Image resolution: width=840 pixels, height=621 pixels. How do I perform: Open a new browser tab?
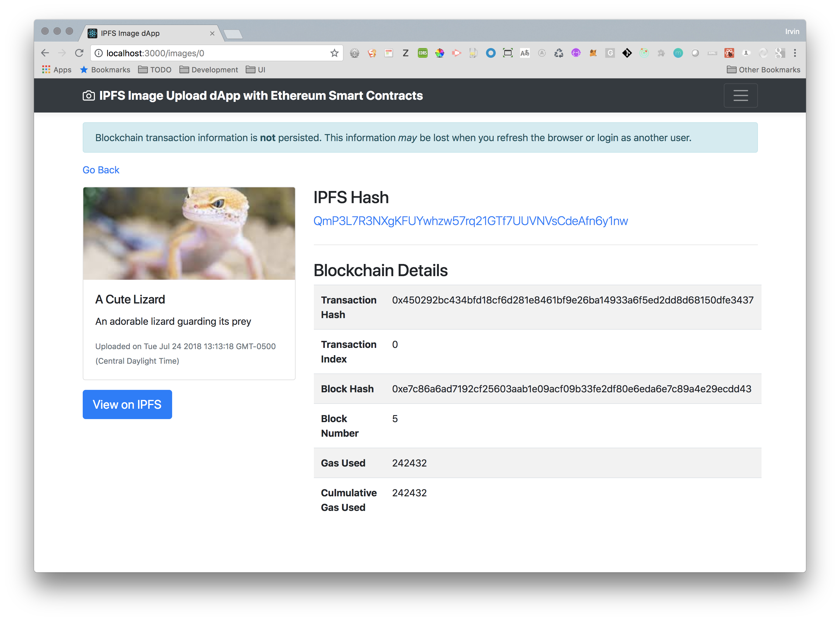tap(233, 34)
